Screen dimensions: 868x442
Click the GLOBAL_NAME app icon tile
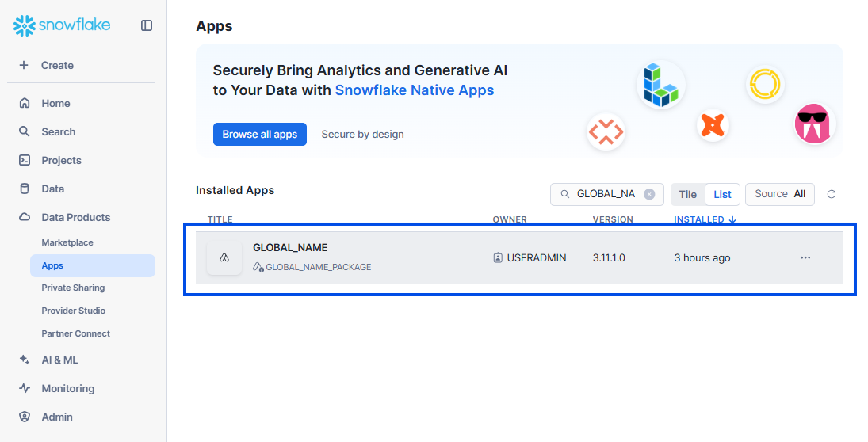click(224, 257)
